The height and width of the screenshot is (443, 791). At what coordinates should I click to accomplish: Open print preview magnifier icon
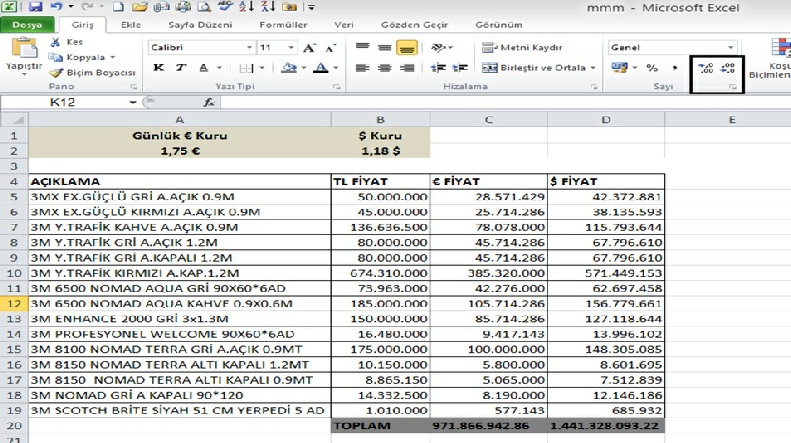pyautogui.click(x=204, y=7)
